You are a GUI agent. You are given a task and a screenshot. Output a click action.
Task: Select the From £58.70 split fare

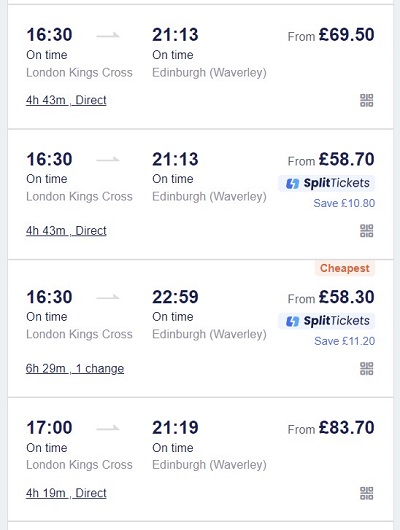tap(331, 160)
